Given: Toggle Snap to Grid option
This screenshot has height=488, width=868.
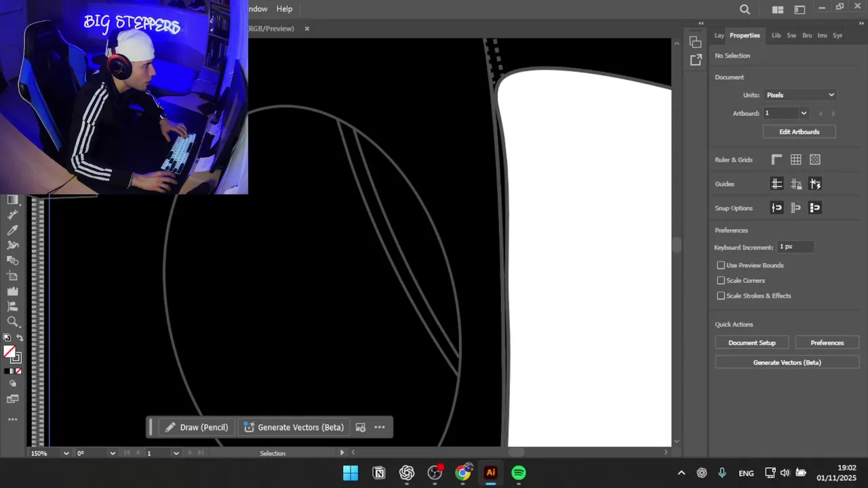Looking at the screenshot, I should point(796,207).
